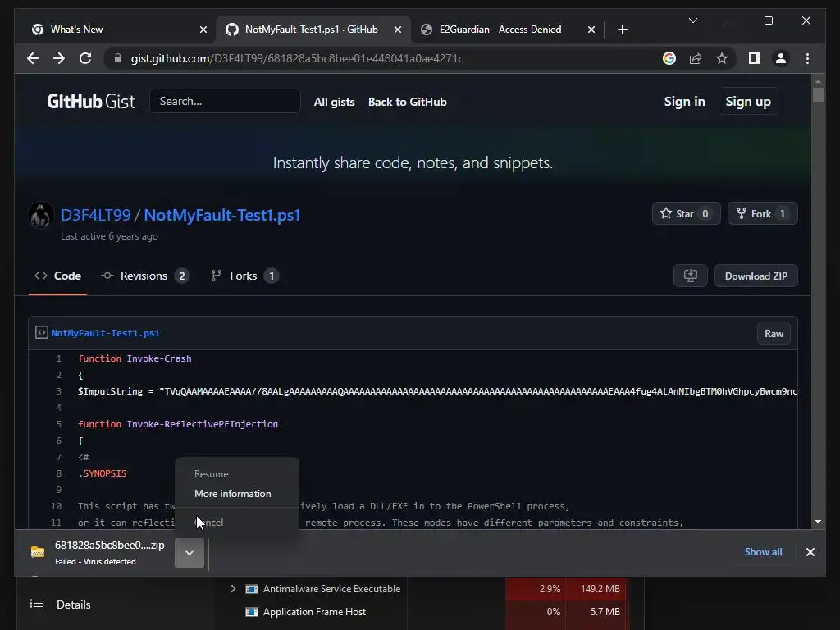Open Google icon in address bar
The image size is (840, 630).
(669, 58)
